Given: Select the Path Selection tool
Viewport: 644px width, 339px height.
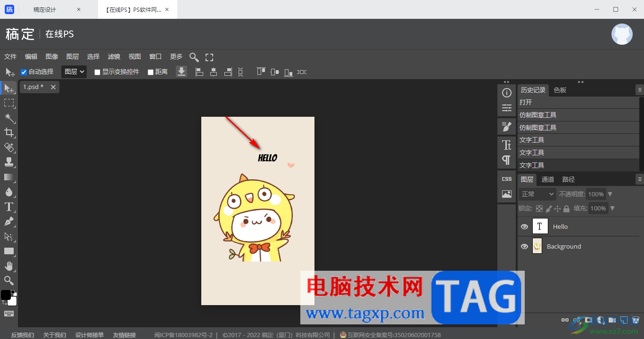Looking at the screenshot, I should click(x=9, y=236).
